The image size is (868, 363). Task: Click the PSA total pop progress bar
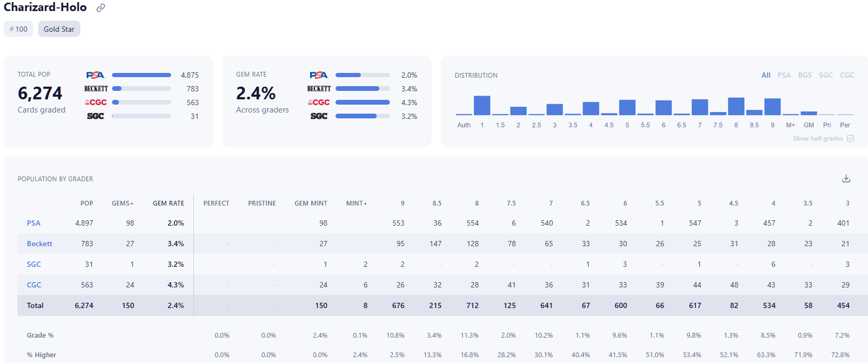pyautogui.click(x=142, y=75)
